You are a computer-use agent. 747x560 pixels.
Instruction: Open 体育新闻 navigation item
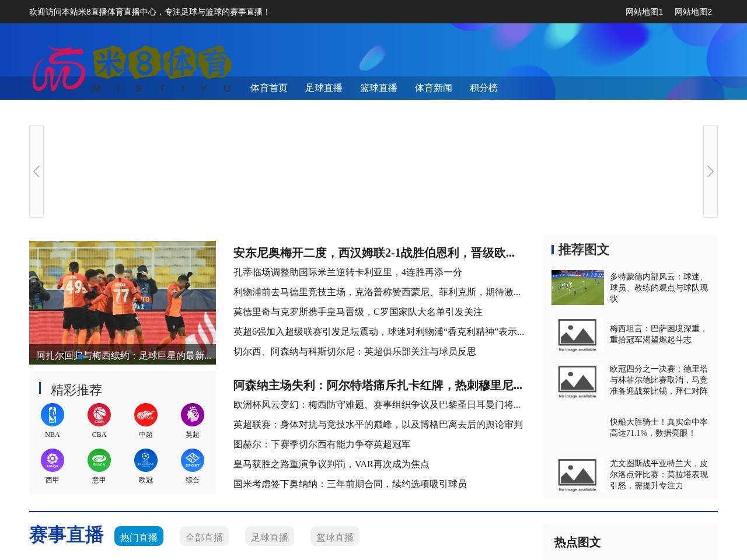point(434,88)
